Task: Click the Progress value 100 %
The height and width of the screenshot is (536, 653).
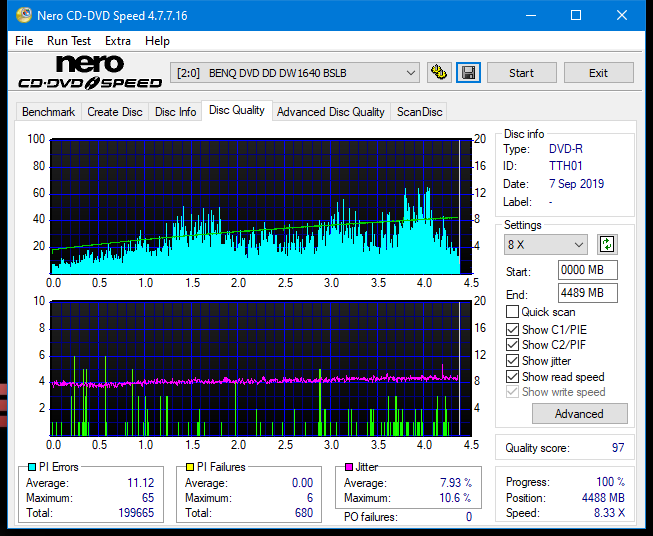Action: pyautogui.click(x=611, y=482)
